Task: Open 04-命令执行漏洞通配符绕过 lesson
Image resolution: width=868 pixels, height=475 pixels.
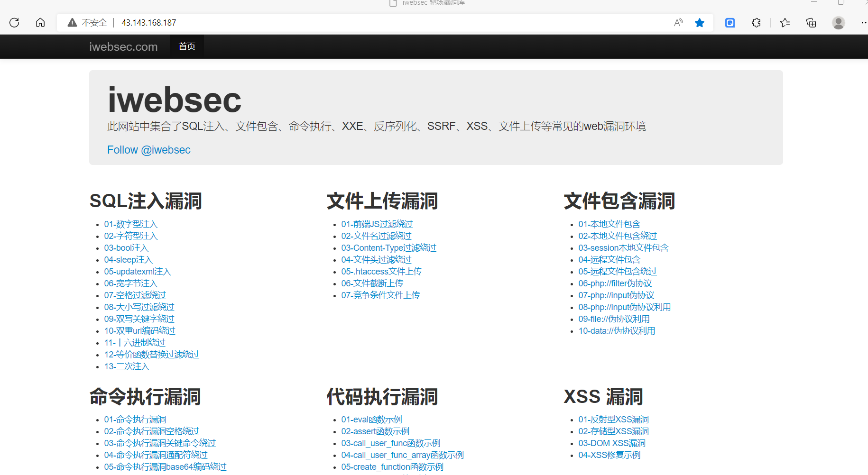Action: coord(156,455)
